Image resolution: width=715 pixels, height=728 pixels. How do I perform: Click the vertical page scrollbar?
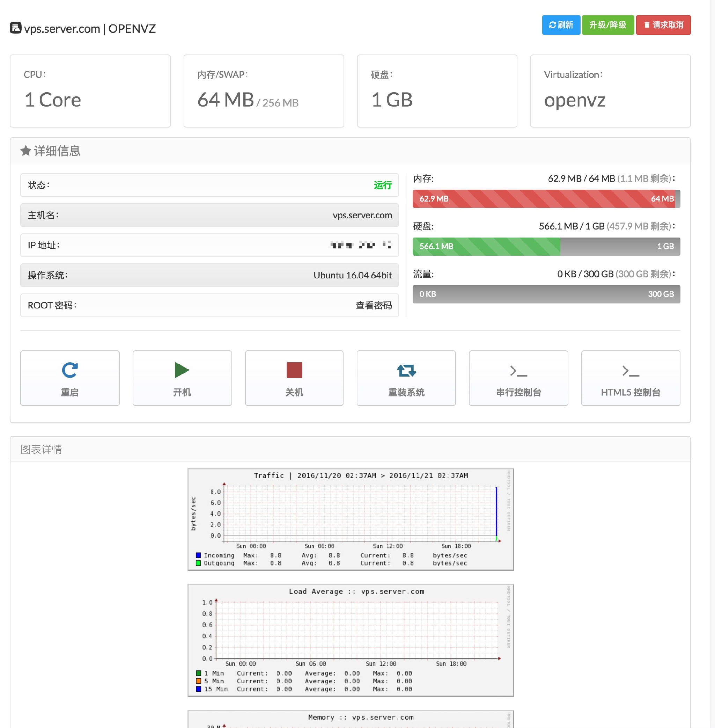(713, 364)
